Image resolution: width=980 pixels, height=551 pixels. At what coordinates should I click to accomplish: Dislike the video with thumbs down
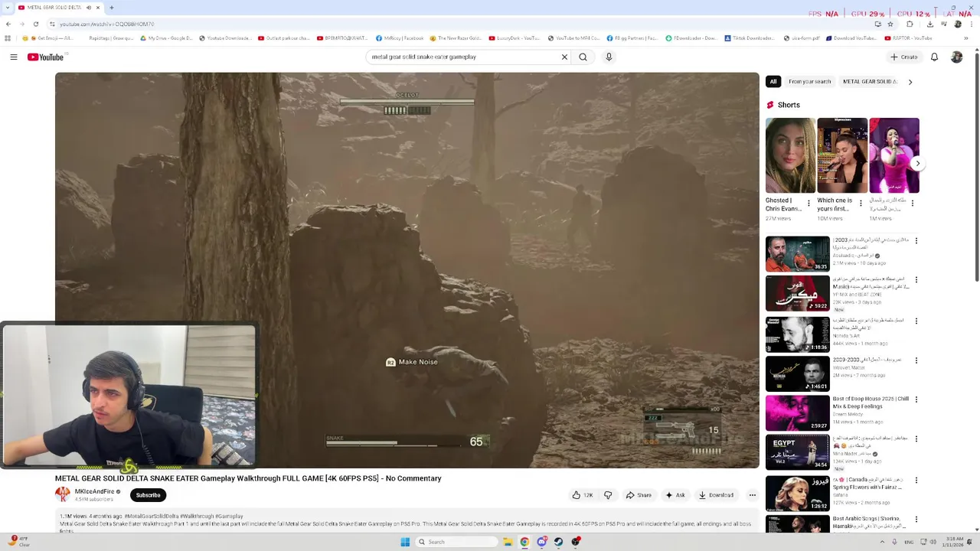pyautogui.click(x=608, y=495)
